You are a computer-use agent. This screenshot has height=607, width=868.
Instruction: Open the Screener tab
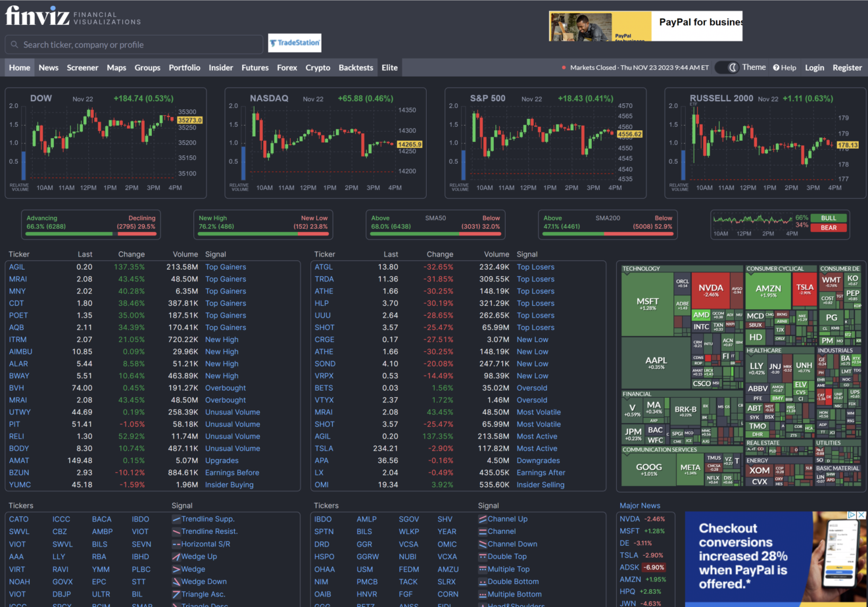pyautogui.click(x=82, y=67)
